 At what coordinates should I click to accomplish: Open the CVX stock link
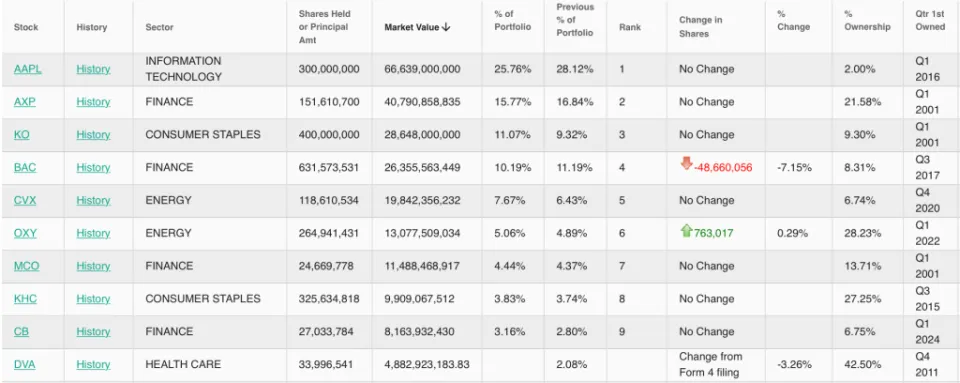(x=25, y=200)
